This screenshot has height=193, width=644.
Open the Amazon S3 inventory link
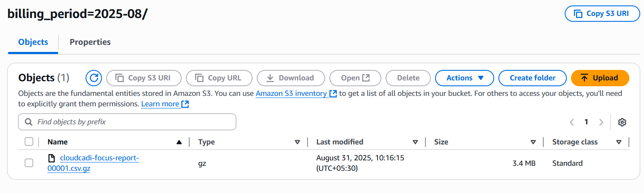[x=291, y=93]
